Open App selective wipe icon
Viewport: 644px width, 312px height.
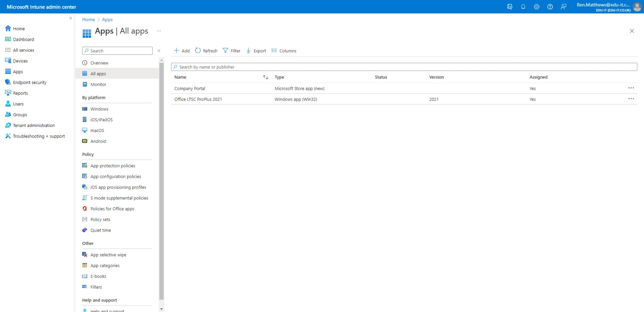tap(85, 255)
